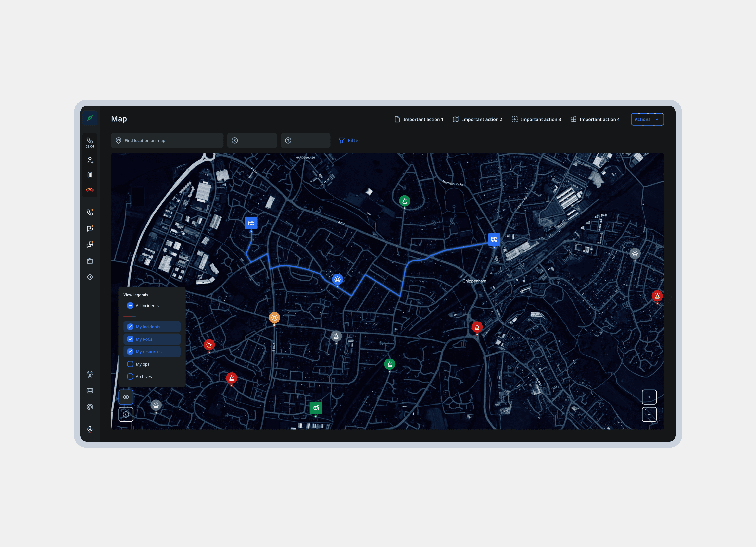The height and width of the screenshot is (547, 756).
Task: Click the blue ambulance marker on map
Action: point(494,239)
